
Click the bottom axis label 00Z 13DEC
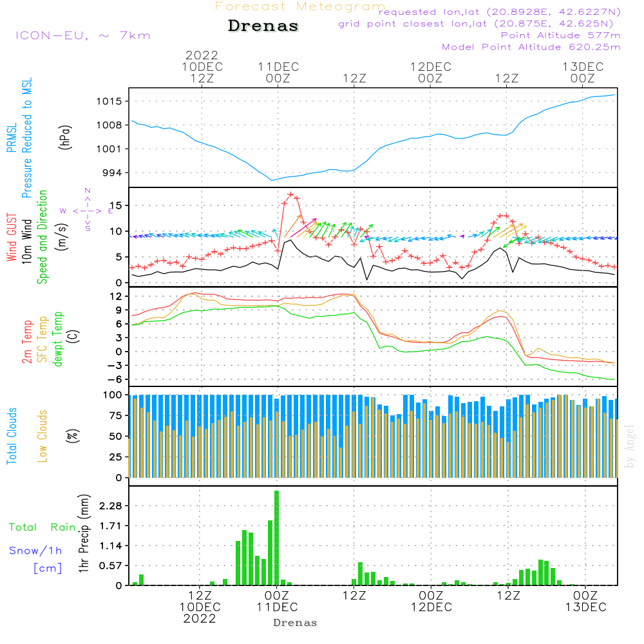click(x=585, y=601)
